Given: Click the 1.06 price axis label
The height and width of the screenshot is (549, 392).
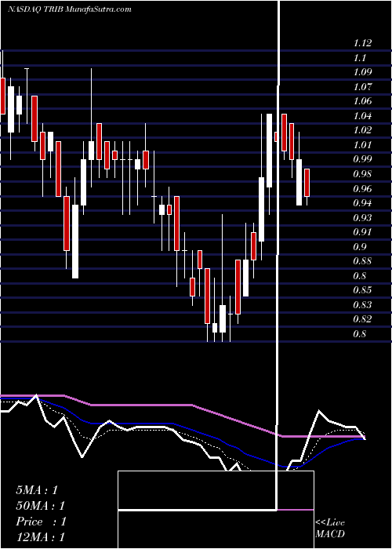Looking at the screenshot, I should [362, 101].
